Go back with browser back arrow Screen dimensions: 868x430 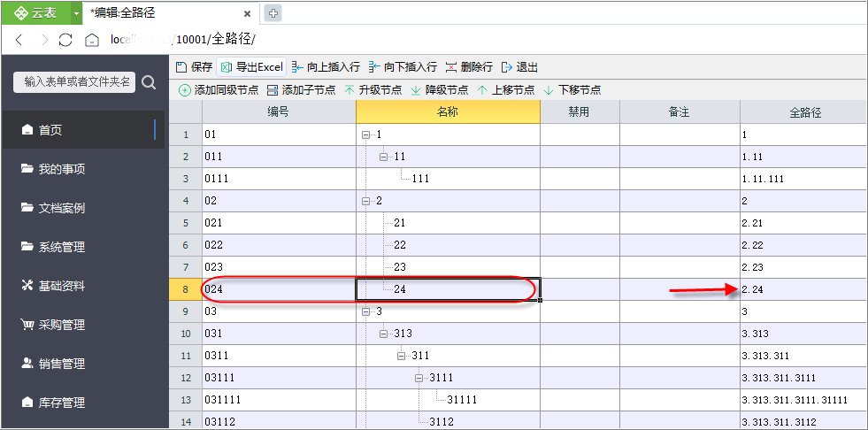click(19, 40)
